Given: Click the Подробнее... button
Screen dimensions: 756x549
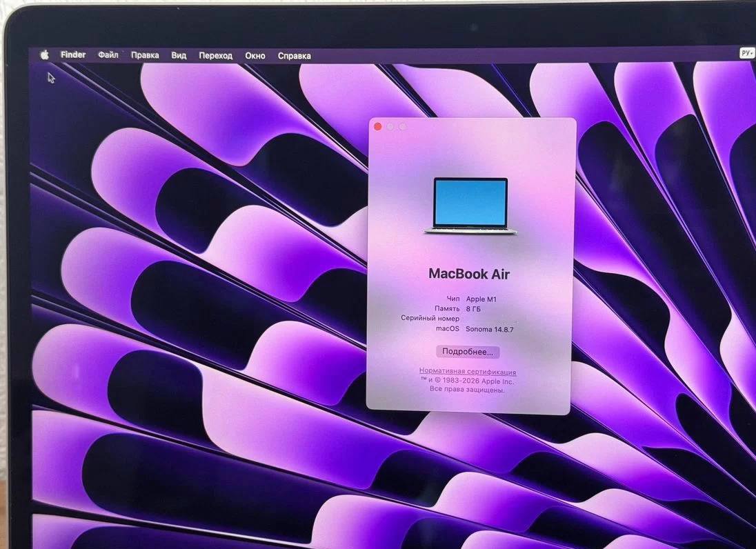Looking at the screenshot, I should 468,352.
